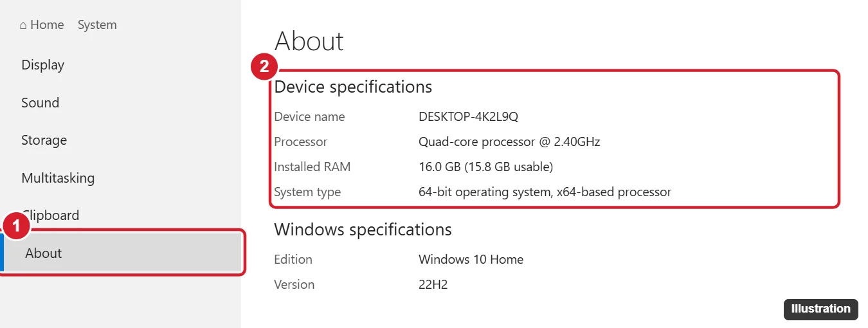
Task: Open the Clipboard settings page
Action: tap(50, 215)
